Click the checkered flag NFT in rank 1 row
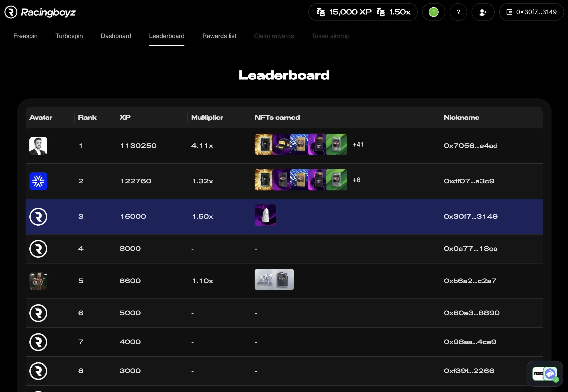Screen dimensions: 568x392 pos(299,144)
